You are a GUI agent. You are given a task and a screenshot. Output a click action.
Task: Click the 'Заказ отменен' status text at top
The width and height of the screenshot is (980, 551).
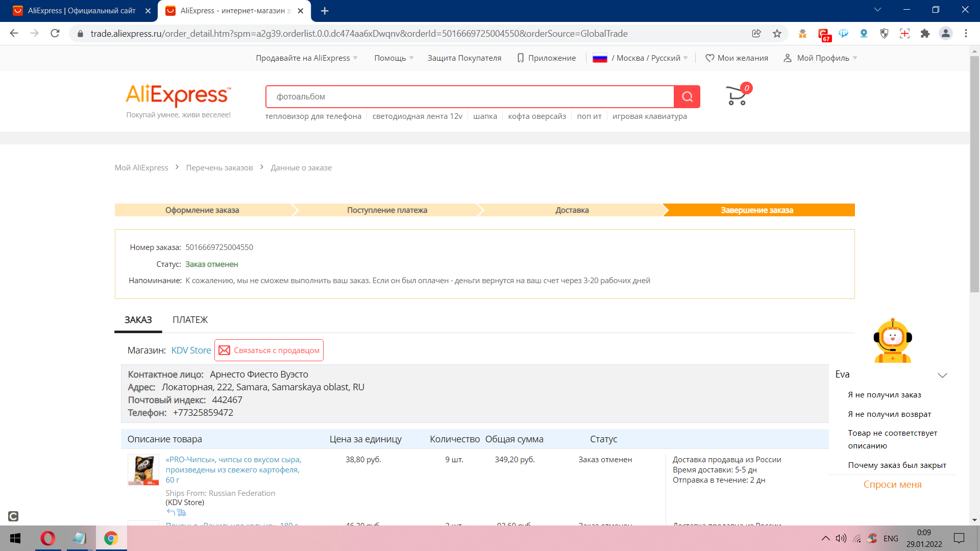tap(211, 264)
